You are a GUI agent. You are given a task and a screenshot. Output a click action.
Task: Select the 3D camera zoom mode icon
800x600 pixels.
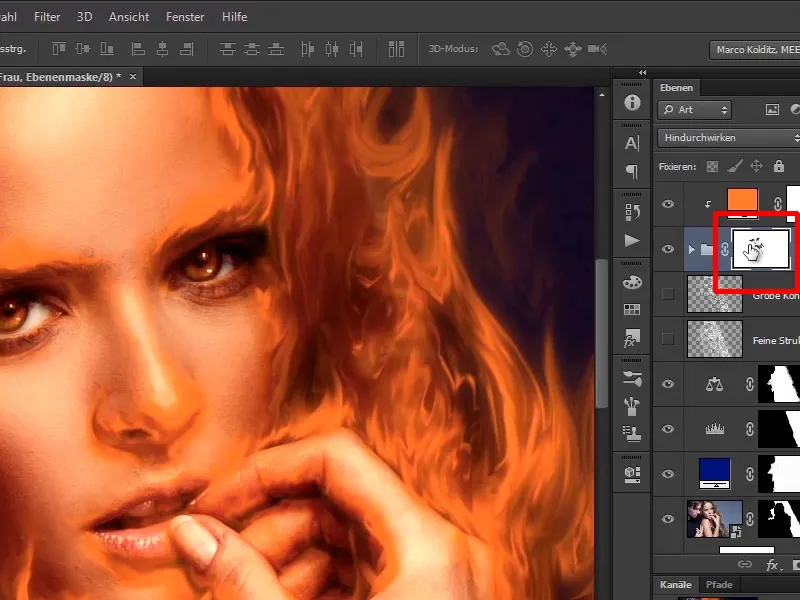597,49
